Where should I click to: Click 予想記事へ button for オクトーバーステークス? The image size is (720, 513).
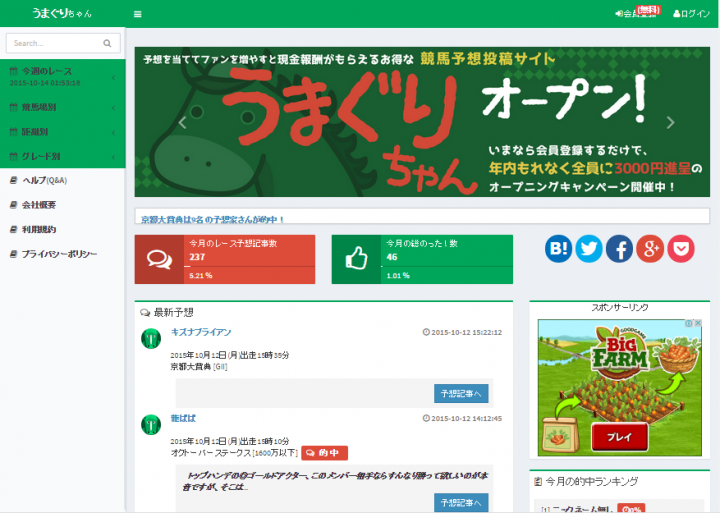click(461, 502)
